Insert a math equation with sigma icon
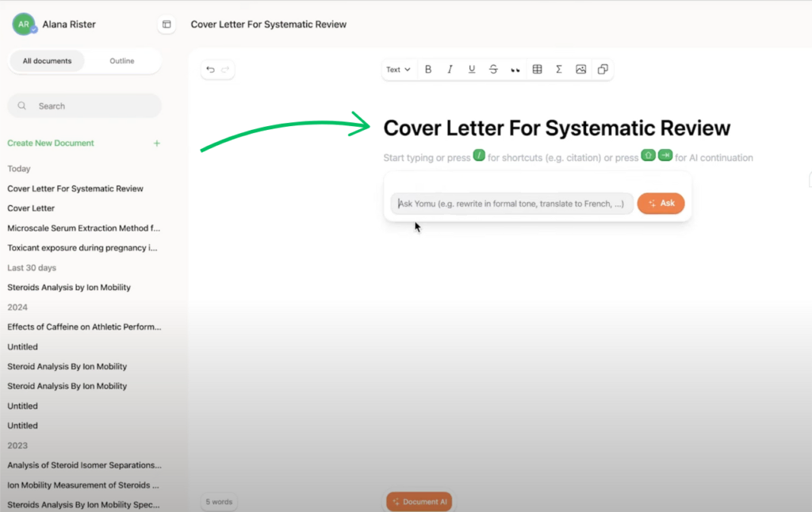 click(559, 70)
